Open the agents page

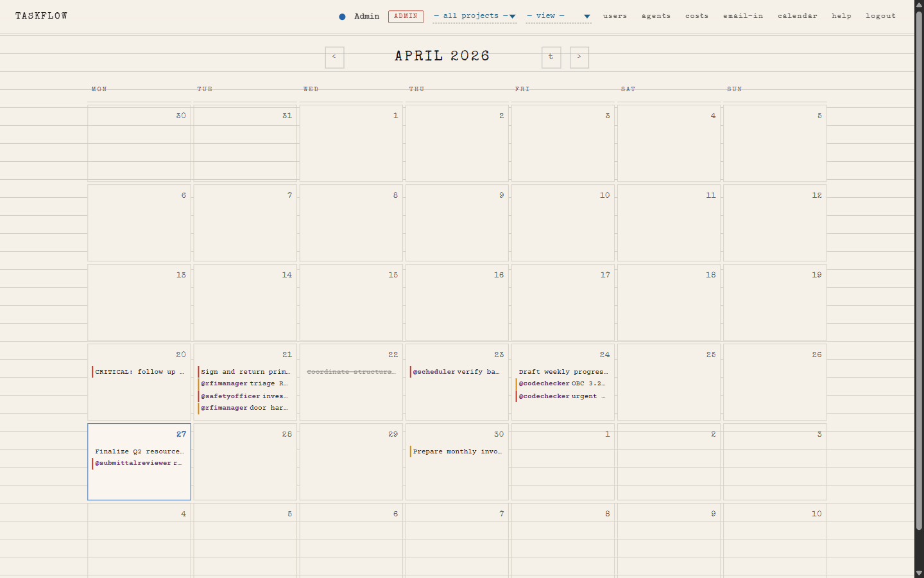pyautogui.click(x=656, y=16)
